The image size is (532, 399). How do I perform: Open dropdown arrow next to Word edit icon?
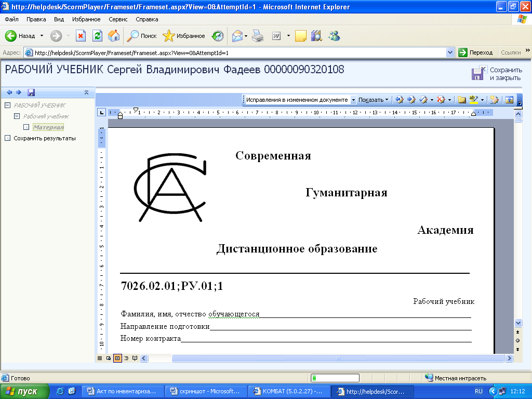tap(288, 36)
